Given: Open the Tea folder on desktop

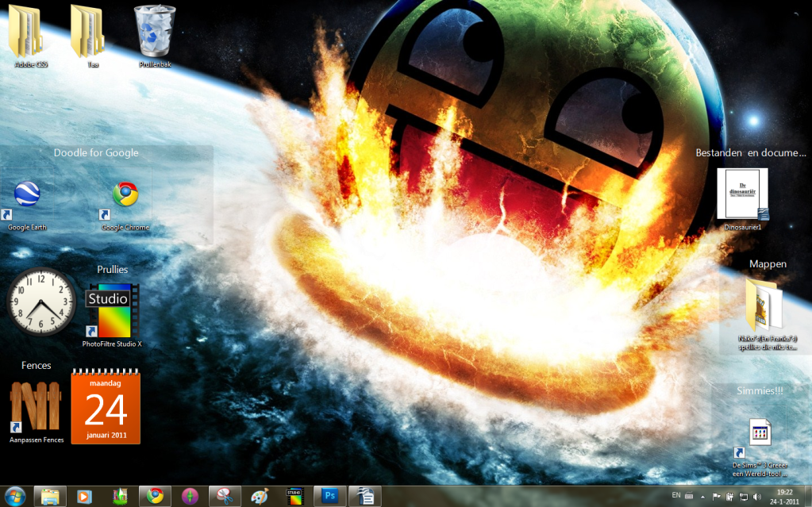Looking at the screenshot, I should click(x=90, y=35).
